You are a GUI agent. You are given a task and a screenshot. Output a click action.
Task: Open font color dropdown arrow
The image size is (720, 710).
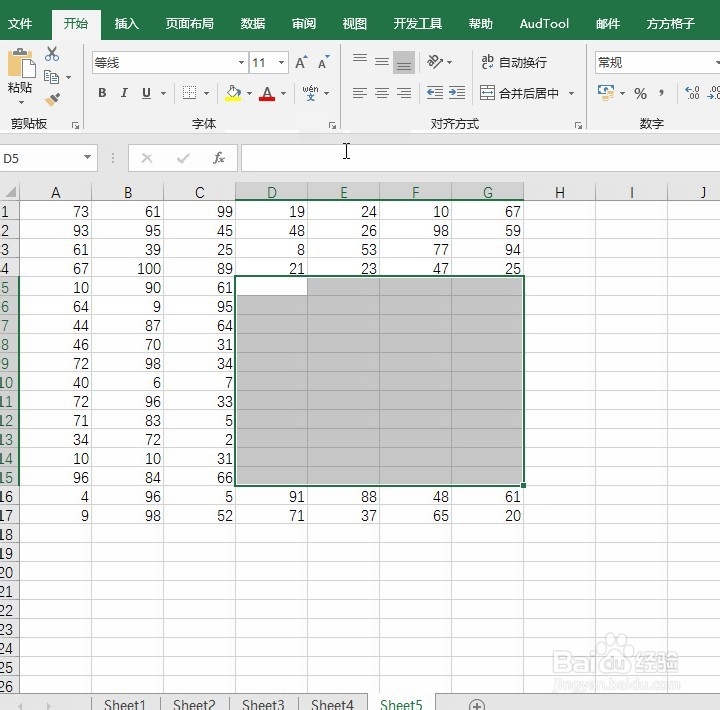(x=283, y=93)
